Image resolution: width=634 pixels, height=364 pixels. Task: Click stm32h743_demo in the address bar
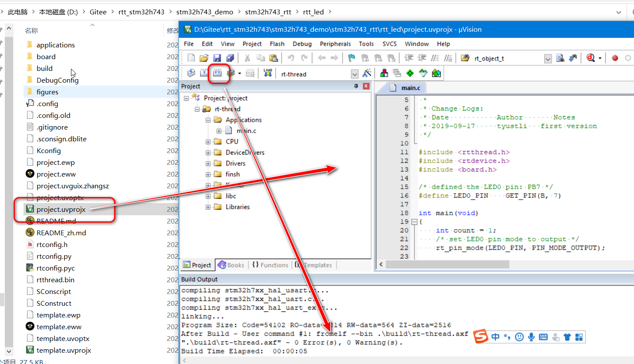tap(205, 12)
